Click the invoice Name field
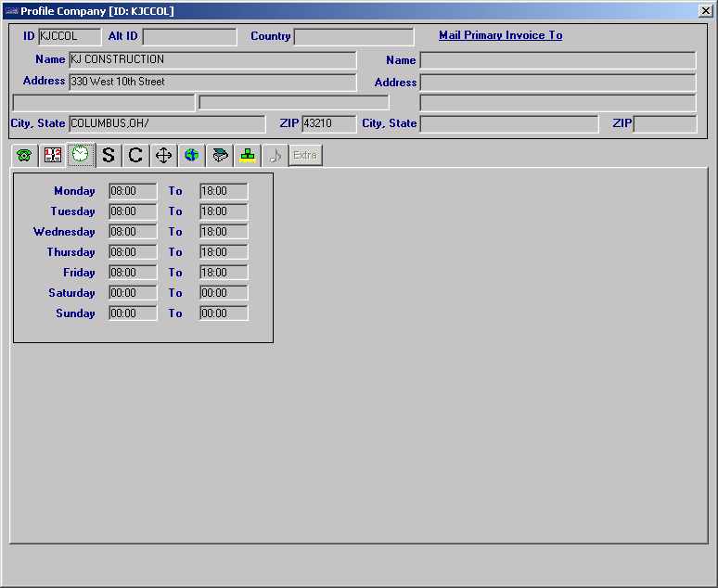 (x=558, y=60)
